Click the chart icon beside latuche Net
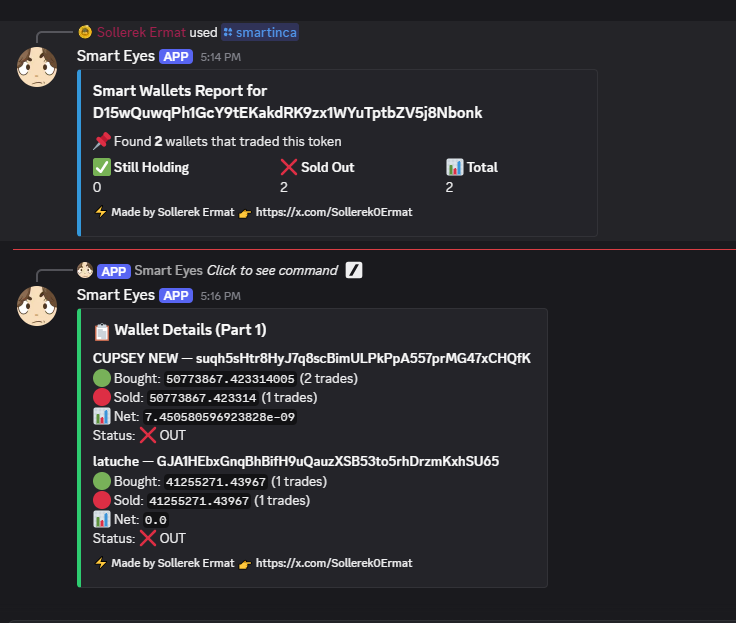Viewport: 736px width, 623px height. click(x=102, y=519)
